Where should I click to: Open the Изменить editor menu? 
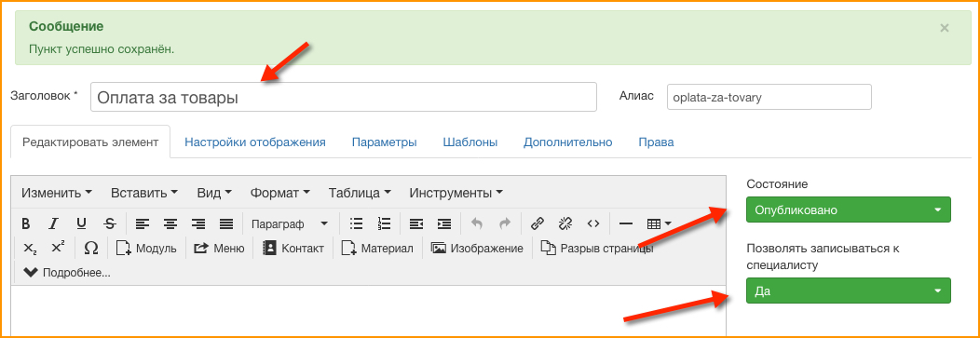(57, 193)
